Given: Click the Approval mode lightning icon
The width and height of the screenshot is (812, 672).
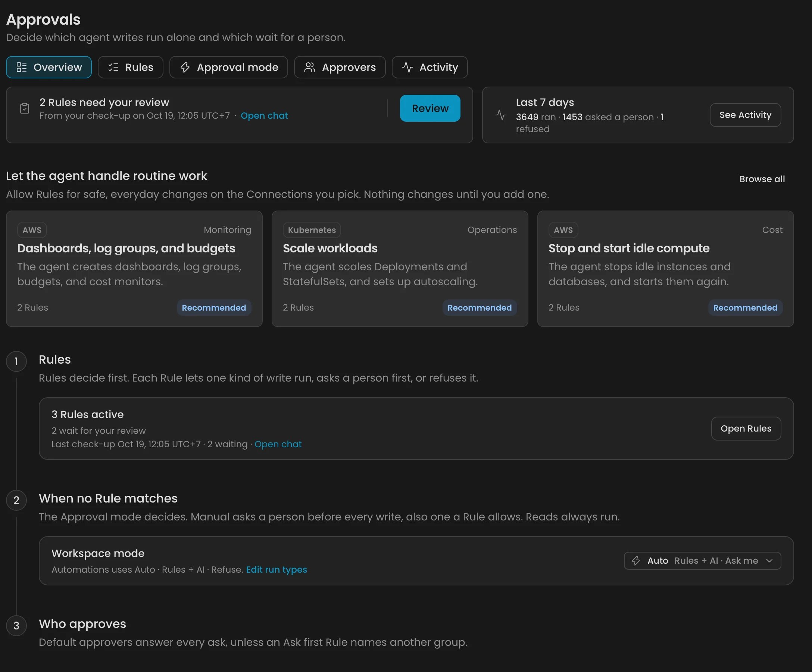Looking at the screenshot, I should 185,67.
